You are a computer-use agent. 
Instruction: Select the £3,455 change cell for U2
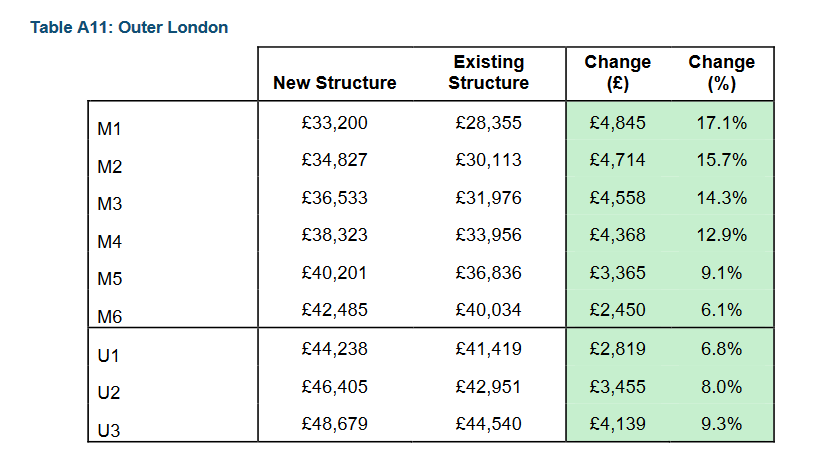(x=617, y=387)
